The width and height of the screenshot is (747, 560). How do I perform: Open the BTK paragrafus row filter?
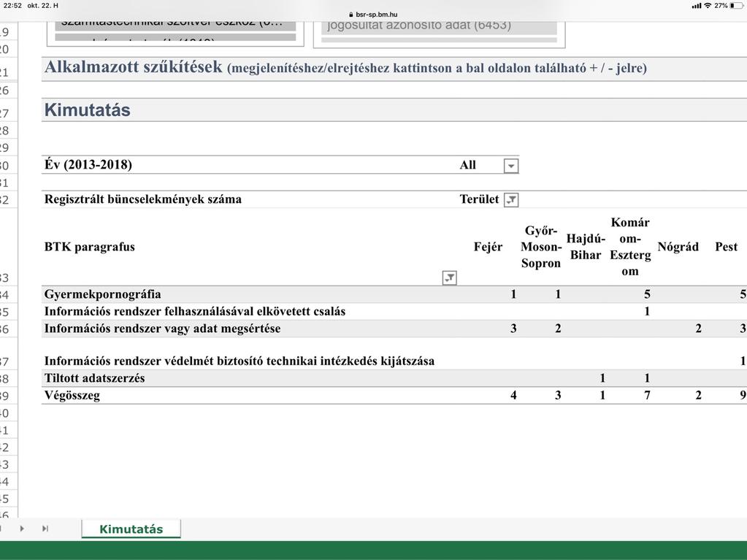[x=449, y=277]
